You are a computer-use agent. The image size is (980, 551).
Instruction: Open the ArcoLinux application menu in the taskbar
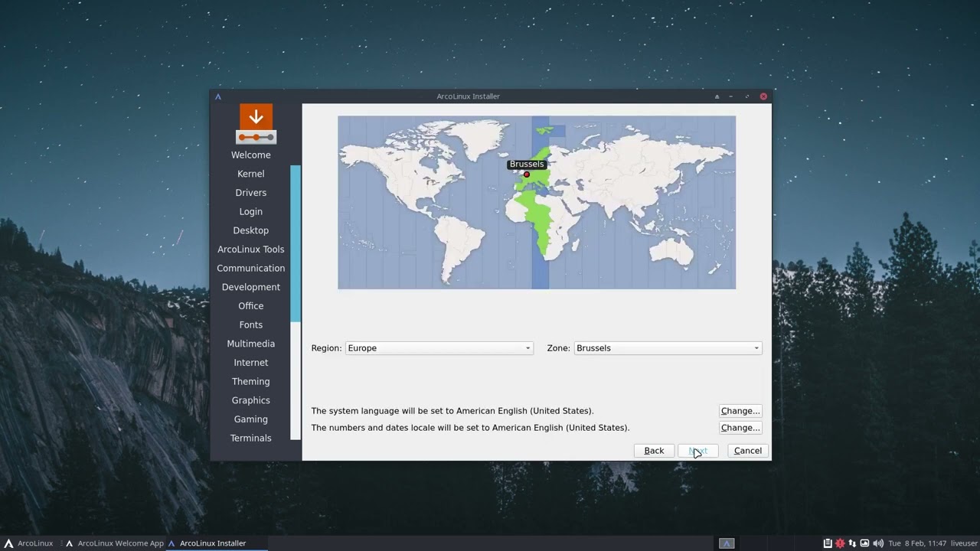[x=28, y=543]
